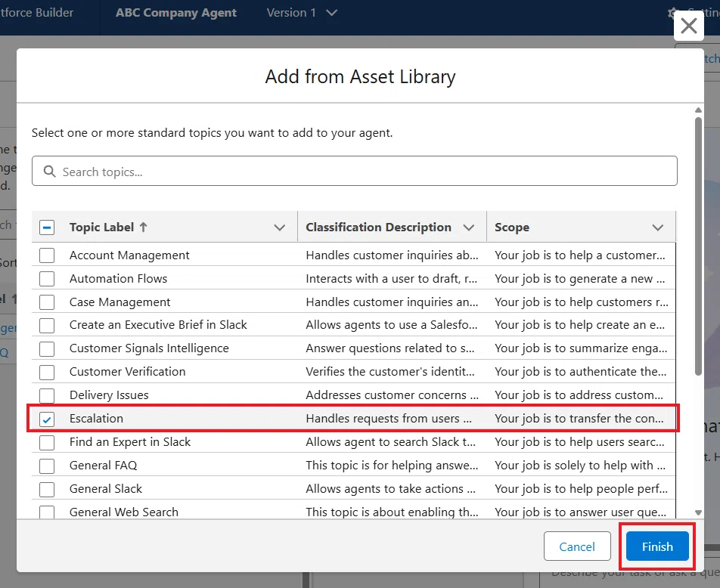The height and width of the screenshot is (588, 720).
Task: Check the Account Management topic
Action: point(47,255)
